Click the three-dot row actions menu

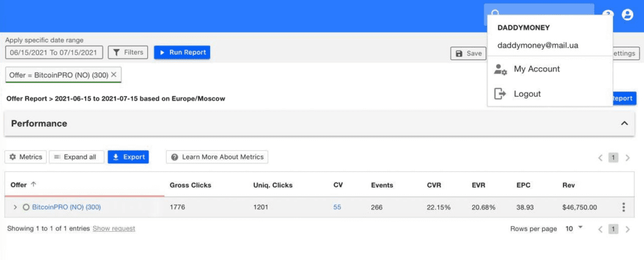[x=623, y=207]
